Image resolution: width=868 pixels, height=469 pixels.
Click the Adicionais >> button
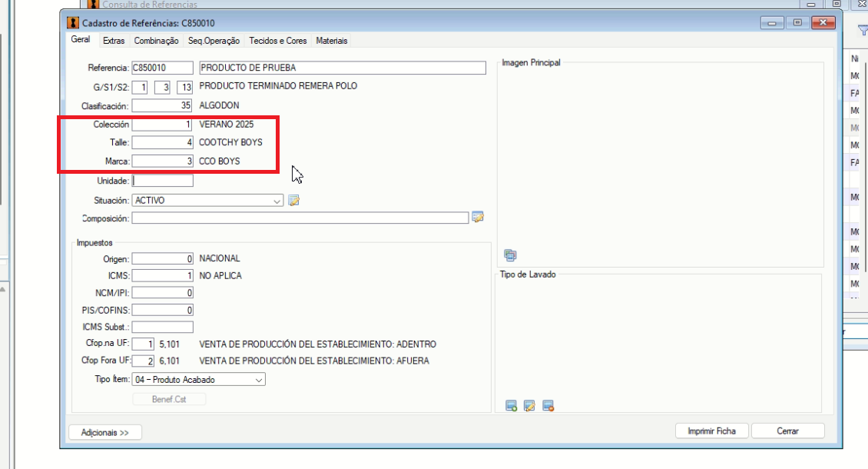tap(105, 432)
